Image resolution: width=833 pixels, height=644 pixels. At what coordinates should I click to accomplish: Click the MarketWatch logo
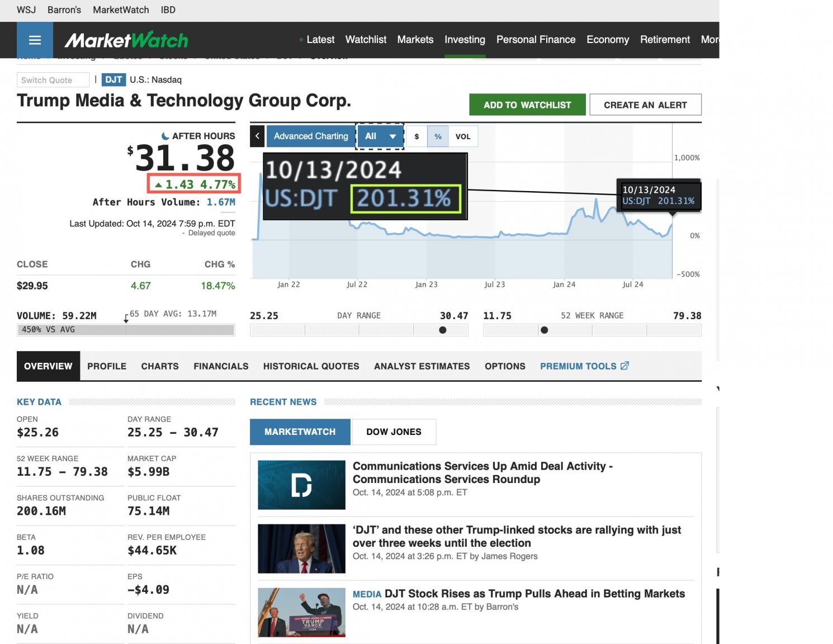126,40
